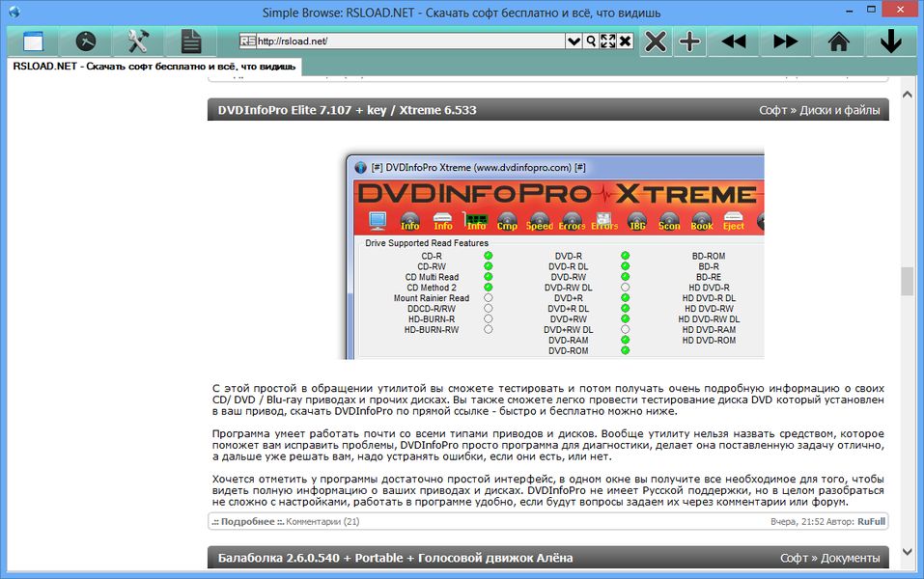
Task: Click the document page icon in the toolbar
Action: [x=190, y=41]
